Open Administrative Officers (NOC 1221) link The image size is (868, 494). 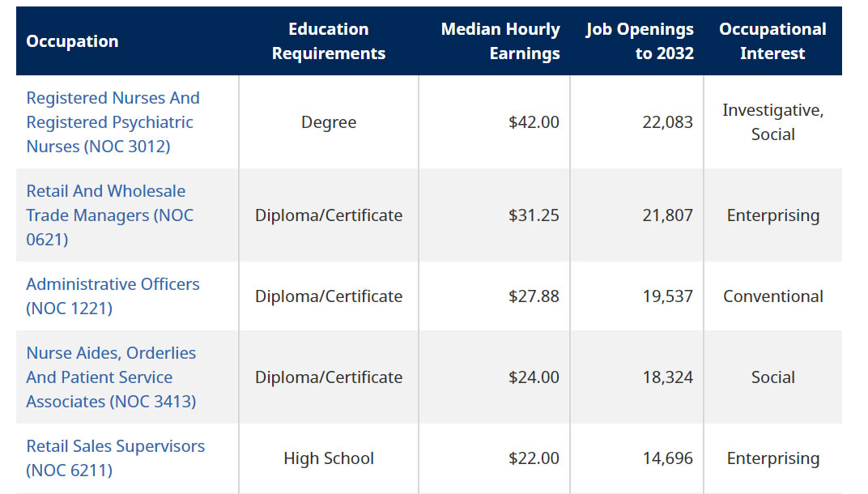click(x=113, y=296)
